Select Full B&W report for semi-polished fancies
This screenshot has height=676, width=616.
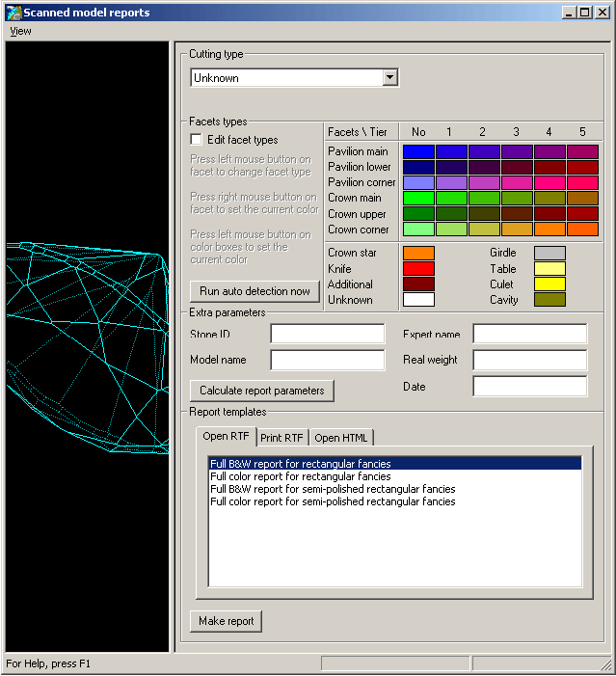click(333, 489)
